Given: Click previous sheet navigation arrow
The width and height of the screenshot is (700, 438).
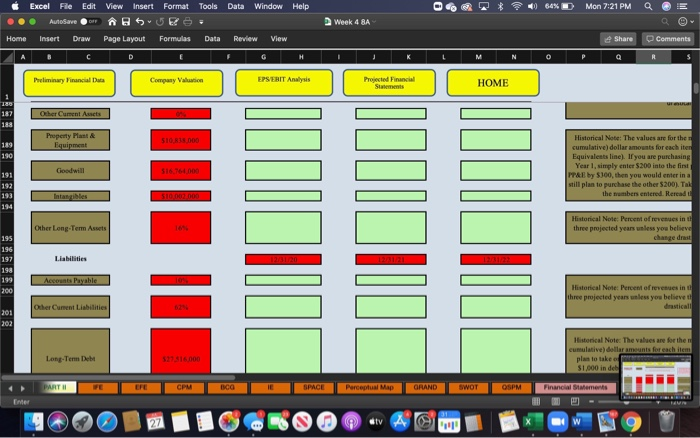Looking at the screenshot, I should 11,388.
